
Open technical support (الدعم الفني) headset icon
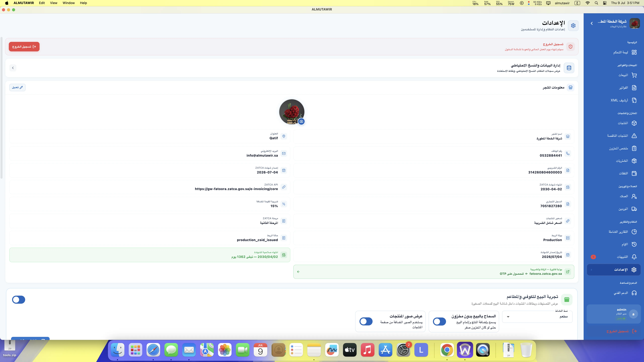634,293
